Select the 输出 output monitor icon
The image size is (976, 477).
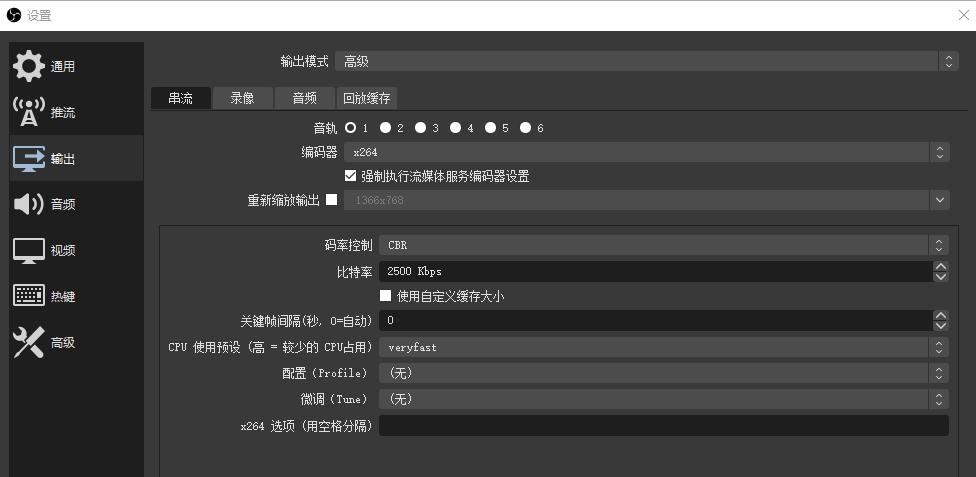(29, 159)
